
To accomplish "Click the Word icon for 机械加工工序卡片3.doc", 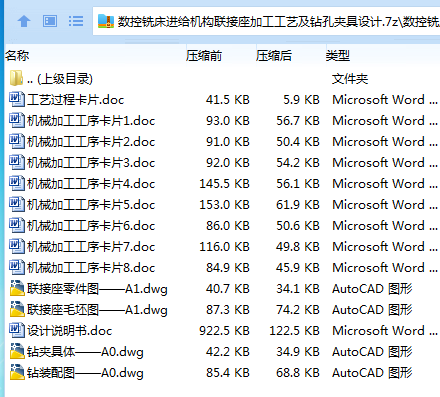I will [17, 162].
